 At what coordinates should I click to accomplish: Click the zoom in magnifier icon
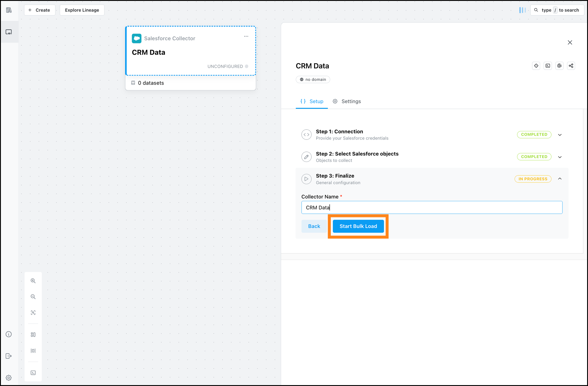coord(33,281)
